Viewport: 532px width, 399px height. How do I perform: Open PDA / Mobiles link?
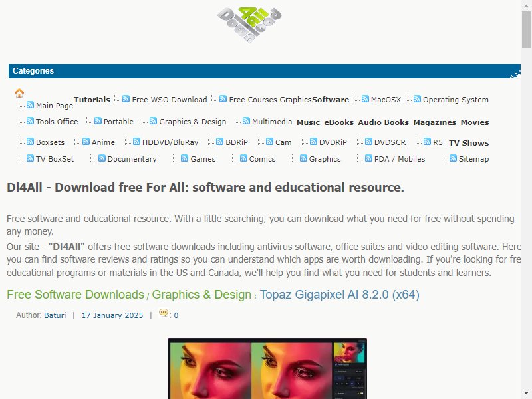400,159
